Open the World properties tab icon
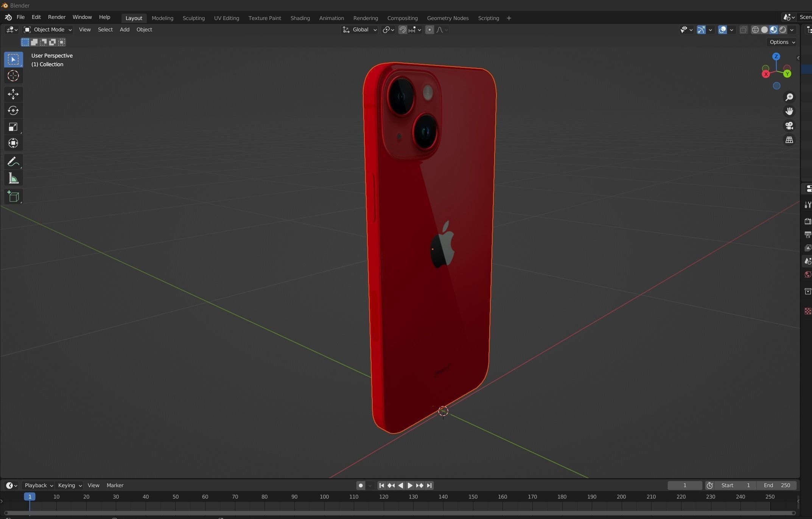 (807, 275)
